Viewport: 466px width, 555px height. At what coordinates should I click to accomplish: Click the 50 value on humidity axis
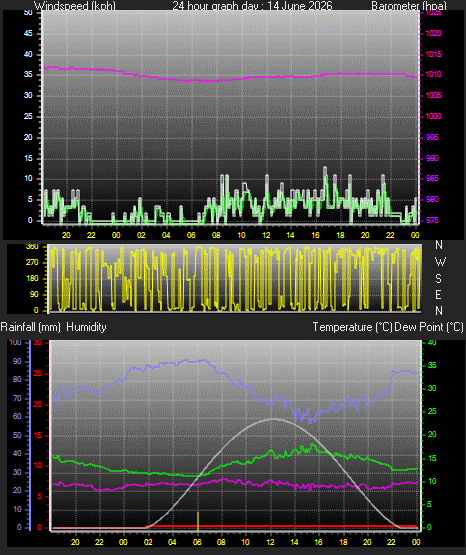point(17,435)
